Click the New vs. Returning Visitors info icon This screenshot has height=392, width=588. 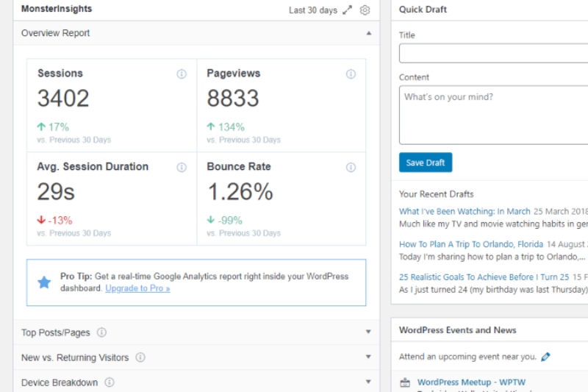[x=140, y=357]
